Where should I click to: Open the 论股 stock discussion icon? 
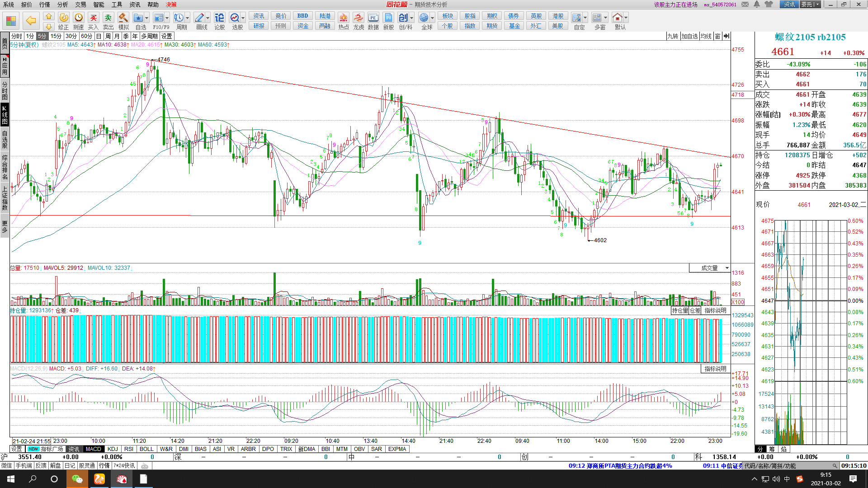coord(219,18)
